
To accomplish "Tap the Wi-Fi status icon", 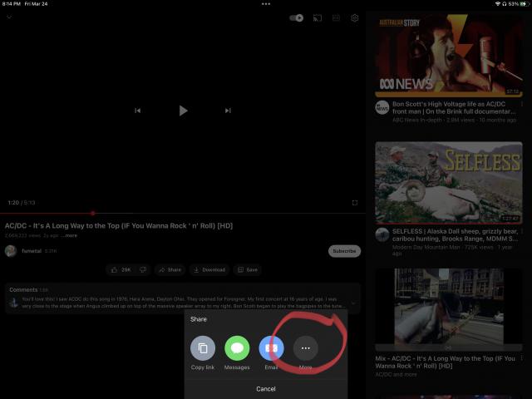I will coord(498,3).
